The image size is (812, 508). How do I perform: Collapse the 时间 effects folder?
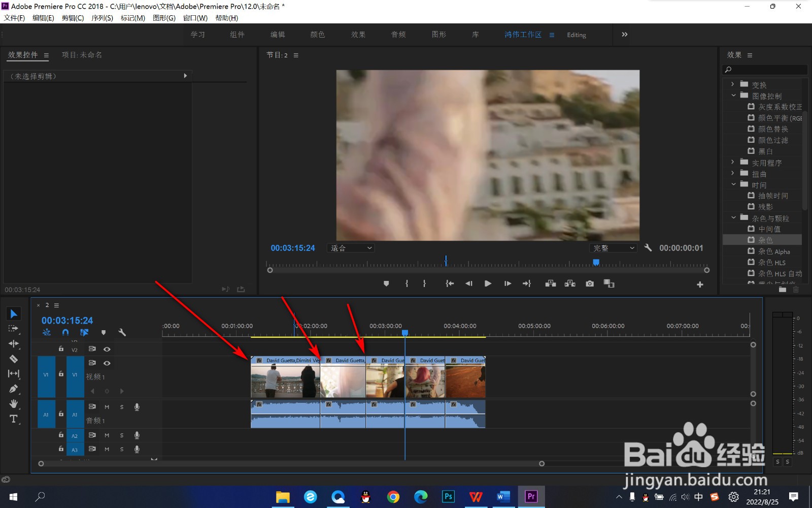733,184
